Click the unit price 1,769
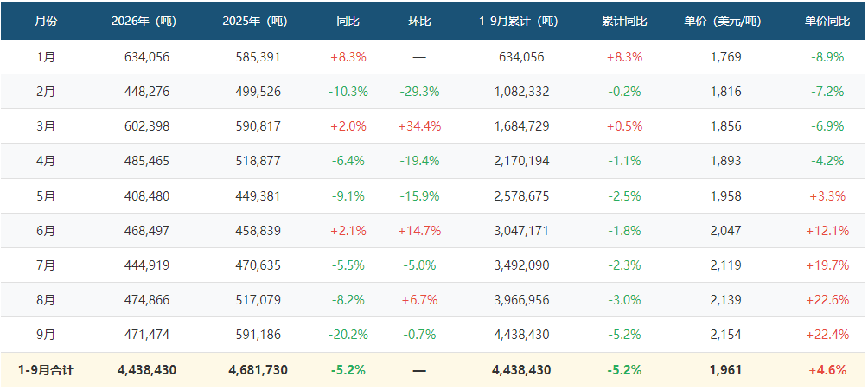The image size is (868, 390). [x=725, y=56]
